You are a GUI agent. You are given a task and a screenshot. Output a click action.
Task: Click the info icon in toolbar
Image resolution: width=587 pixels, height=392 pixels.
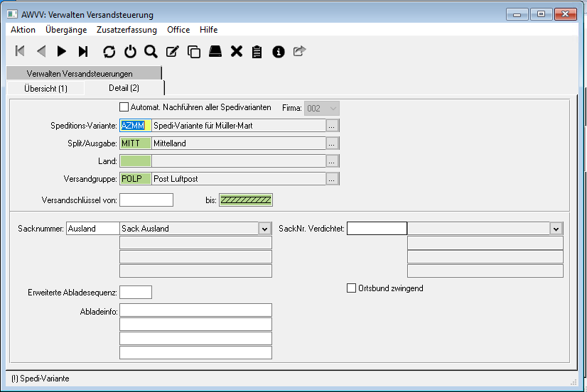tap(279, 51)
